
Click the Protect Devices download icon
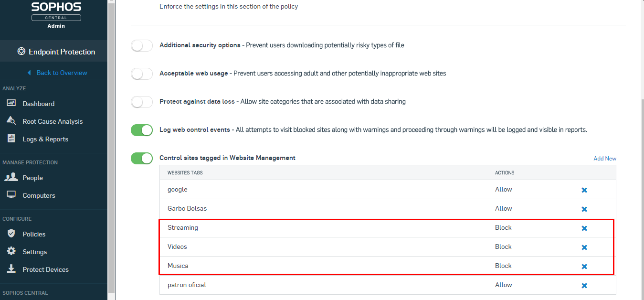pyautogui.click(x=11, y=269)
